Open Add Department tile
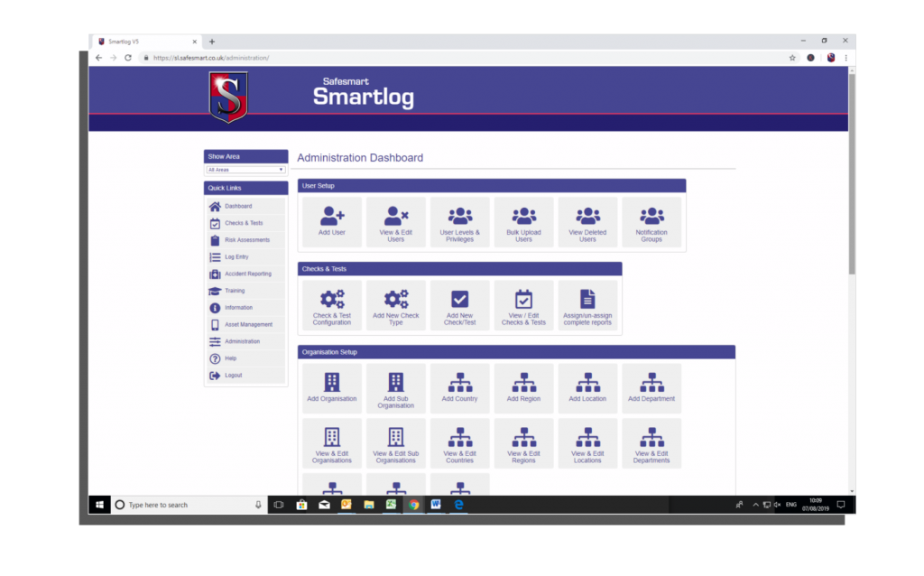The image size is (924, 576). coord(651,388)
